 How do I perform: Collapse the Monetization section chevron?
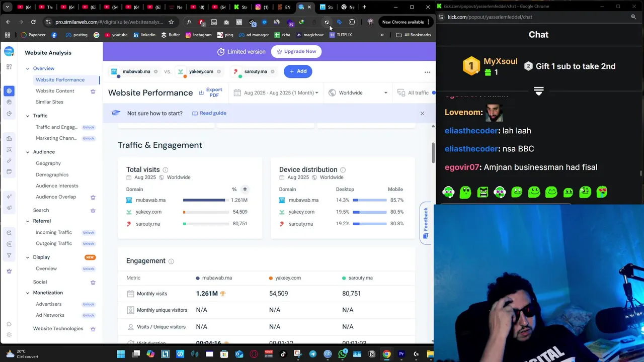28,293
